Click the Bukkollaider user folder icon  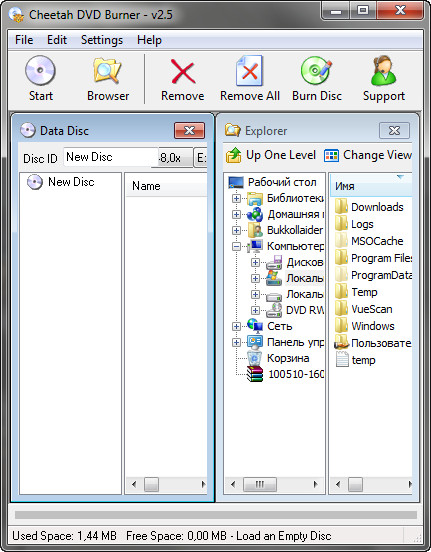(255, 230)
